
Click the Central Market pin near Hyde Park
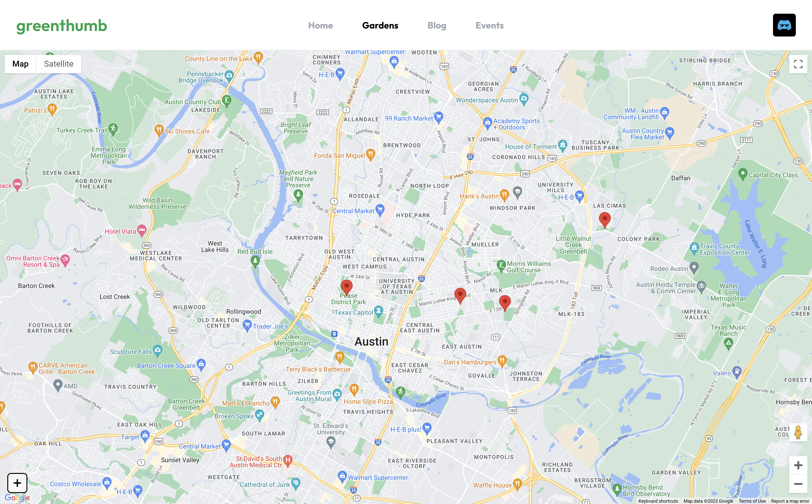coord(380,210)
